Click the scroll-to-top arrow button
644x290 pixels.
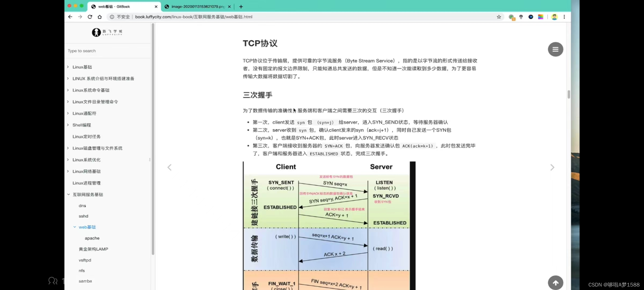(555, 282)
